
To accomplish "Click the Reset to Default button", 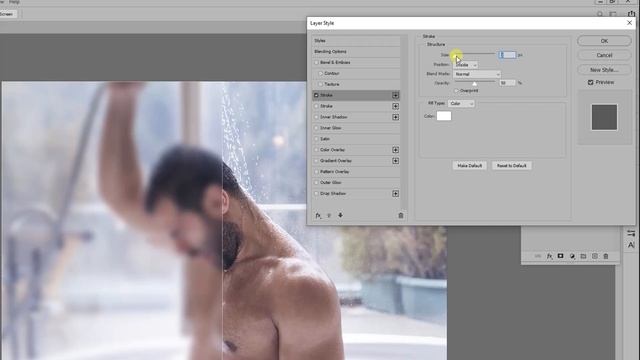I will click(x=511, y=166).
